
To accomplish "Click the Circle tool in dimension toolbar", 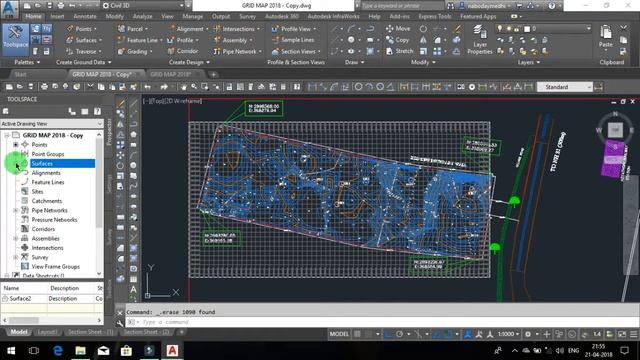I will [358, 87].
